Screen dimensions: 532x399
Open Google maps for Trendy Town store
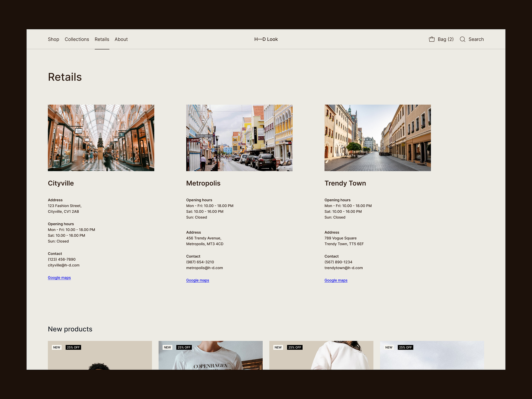point(336,280)
